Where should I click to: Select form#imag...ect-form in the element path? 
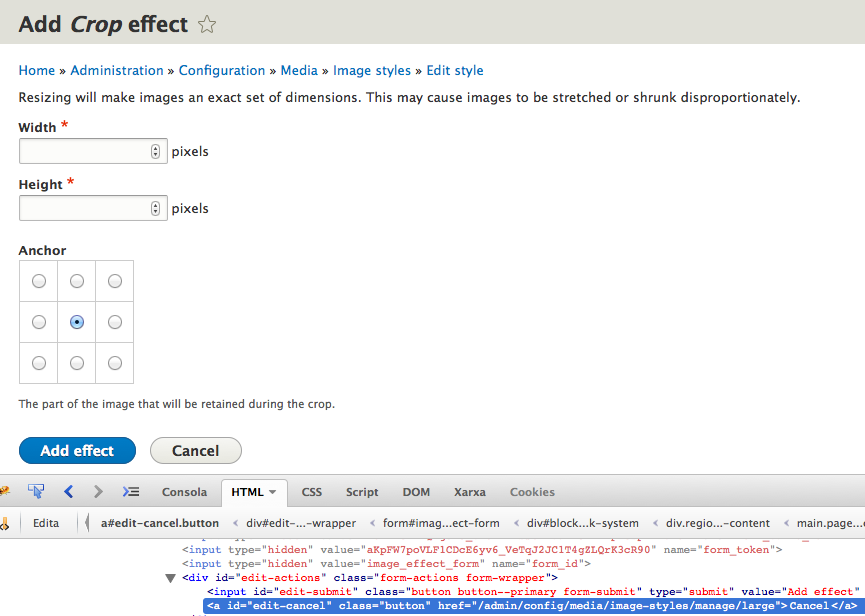[441, 523]
